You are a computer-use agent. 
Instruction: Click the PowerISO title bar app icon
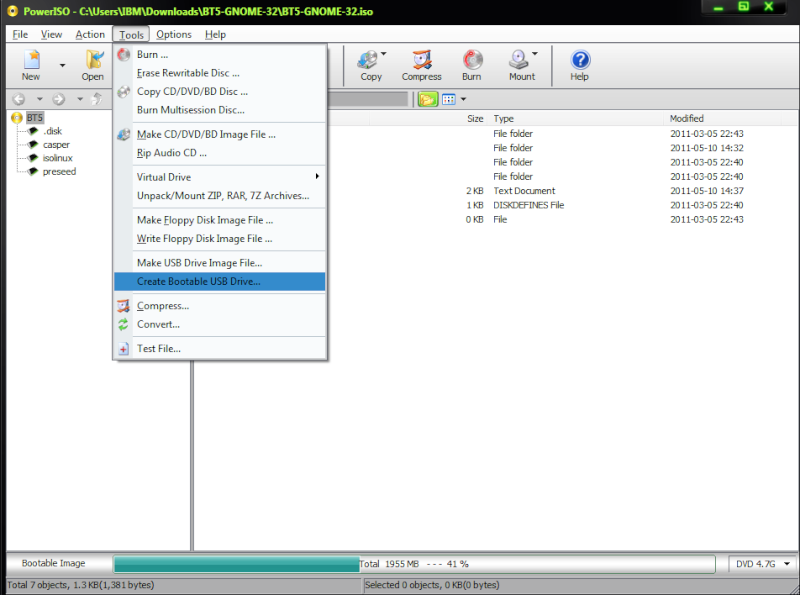point(13,11)
